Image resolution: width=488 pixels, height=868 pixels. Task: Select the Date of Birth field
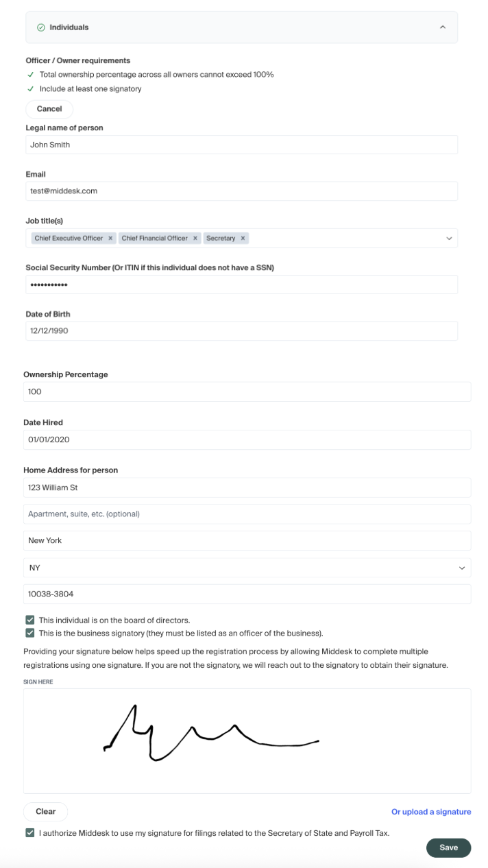241,331
